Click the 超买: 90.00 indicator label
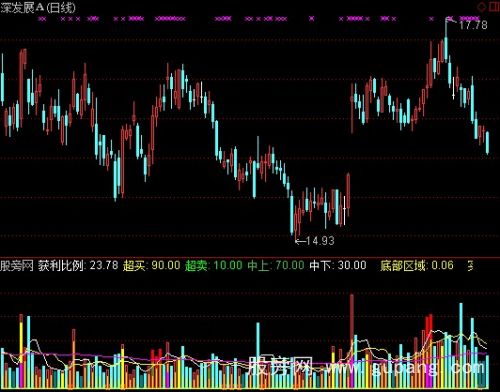The width and height of the screenshot is (500, 392). click(151, 265)
